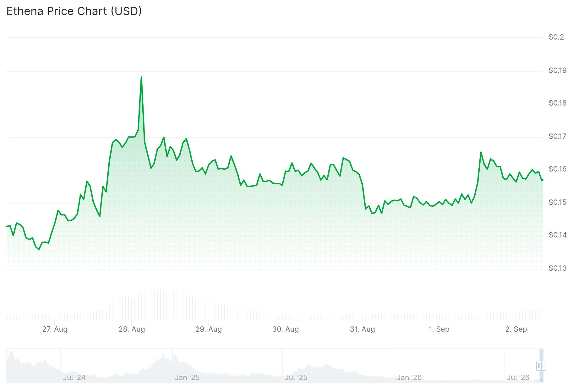Click the "$0.16" price axis label
This screenshot has height=392, width=573.
click(x=558, y=169)
